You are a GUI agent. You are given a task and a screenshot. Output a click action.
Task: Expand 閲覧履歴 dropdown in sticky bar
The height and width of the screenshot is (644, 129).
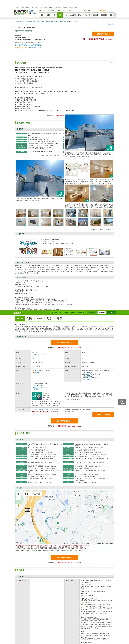tap(92, 313)
